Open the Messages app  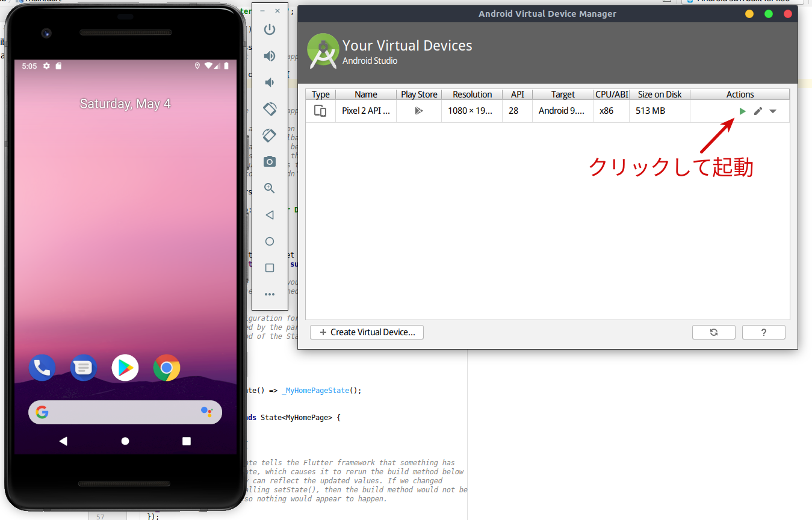click(83, 368)
